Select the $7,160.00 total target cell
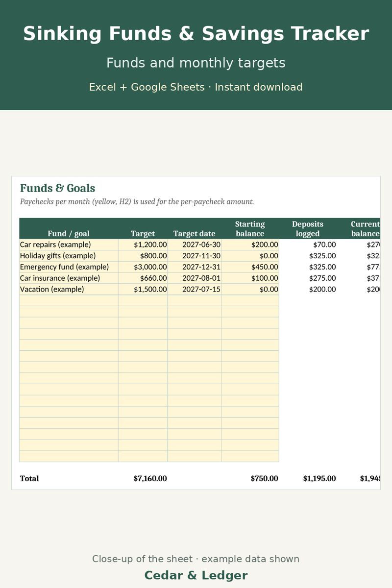The width and height of the screenshot is (392, 588). pos(150,478)
